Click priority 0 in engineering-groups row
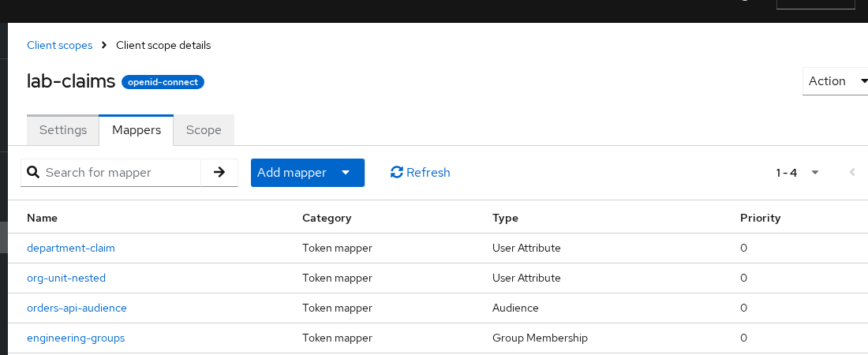Screen dimensions: 868x355 click(x=743, y=338)
